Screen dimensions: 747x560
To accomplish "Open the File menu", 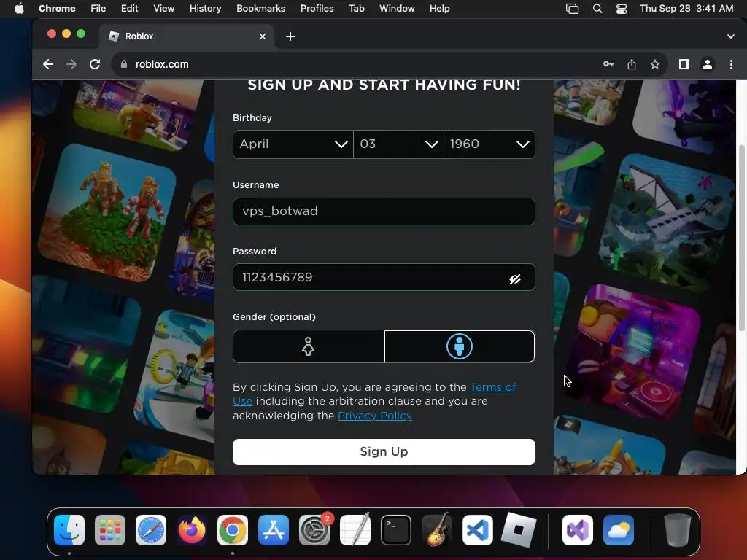I will (x=98, y=9).
